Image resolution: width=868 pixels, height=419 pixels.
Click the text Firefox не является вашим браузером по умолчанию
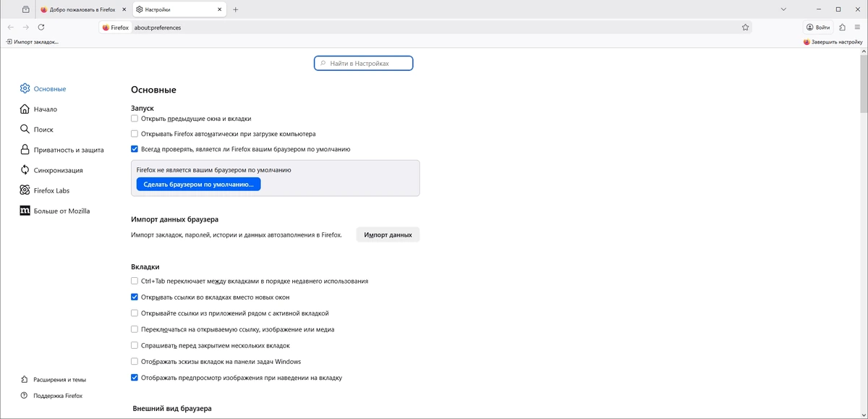click(213, 169)
